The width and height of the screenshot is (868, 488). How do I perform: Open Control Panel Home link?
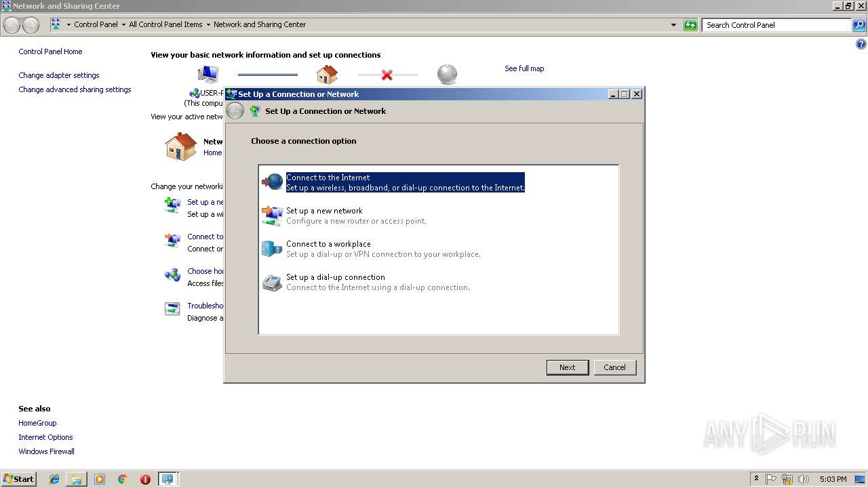pos(50,52)
